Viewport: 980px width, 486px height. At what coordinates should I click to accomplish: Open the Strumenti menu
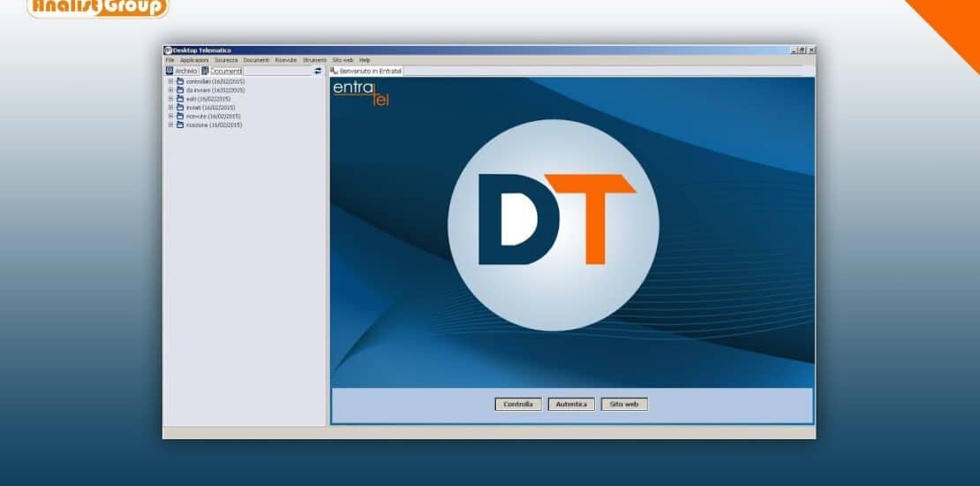tap(315, 60)
